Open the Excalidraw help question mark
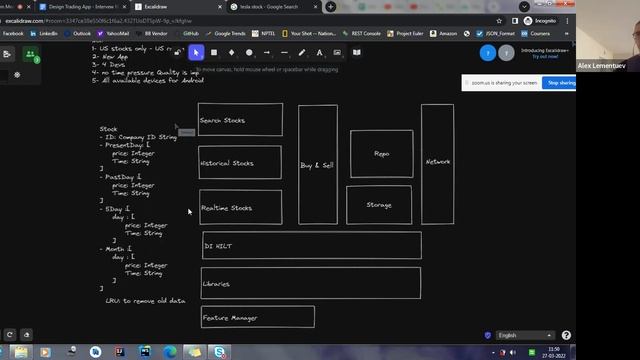 click(x=566, y=335)
